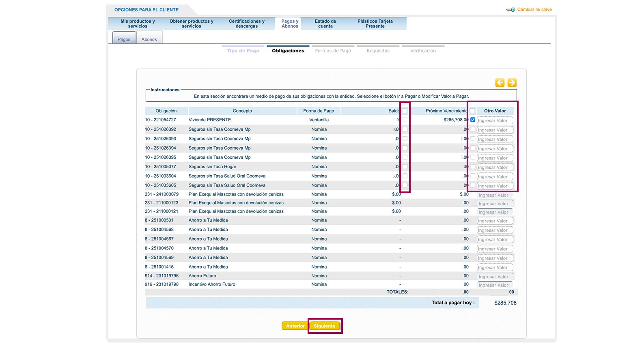
Task: Open Plásticos Tarjeta Presente menu
Action: click(x=375, y=24)
